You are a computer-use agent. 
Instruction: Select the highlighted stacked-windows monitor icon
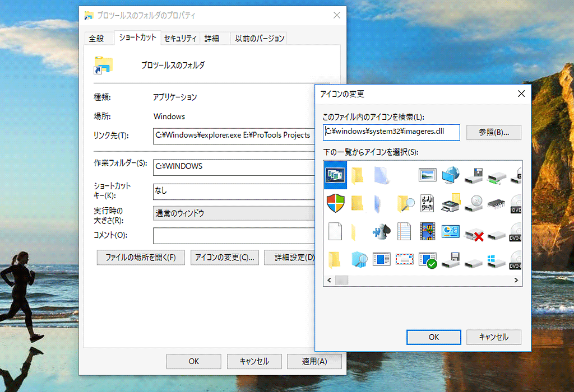pos(335,175)
